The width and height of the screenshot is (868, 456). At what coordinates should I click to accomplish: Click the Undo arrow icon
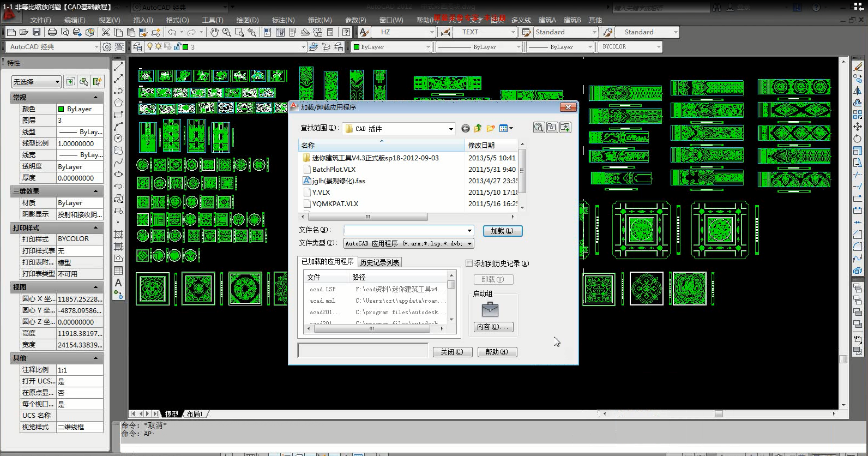coord(172,32)
